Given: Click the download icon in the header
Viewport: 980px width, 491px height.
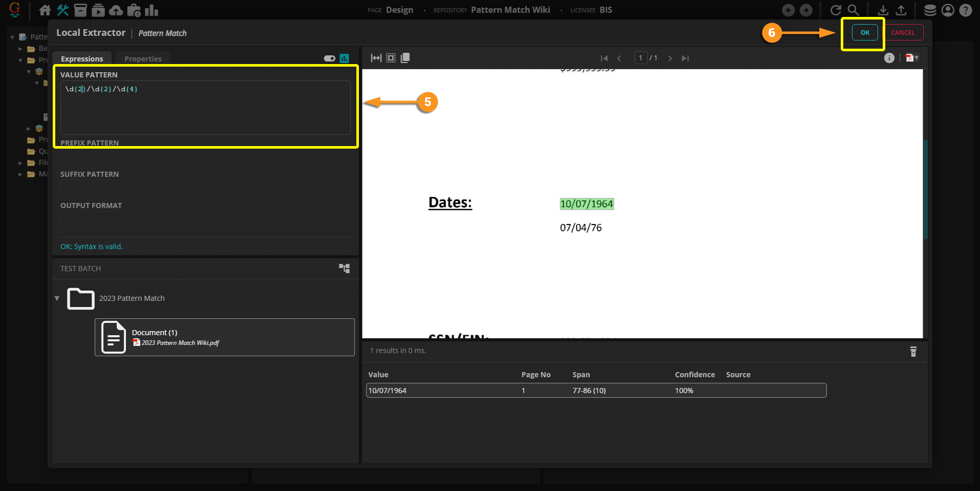Looking at the screenshot, I should point(883,10).
